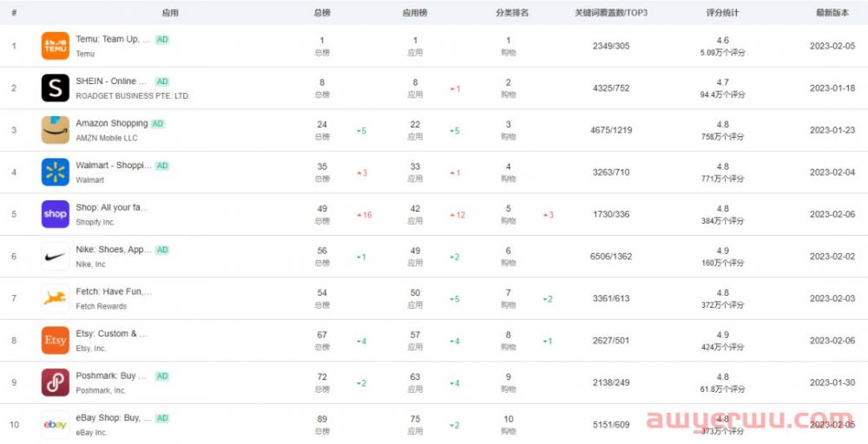The height and width of the screenshot is (444, 868).
Task: Open the 'Shop: All your fa...' app title
Action: click(x=112, y=207)
